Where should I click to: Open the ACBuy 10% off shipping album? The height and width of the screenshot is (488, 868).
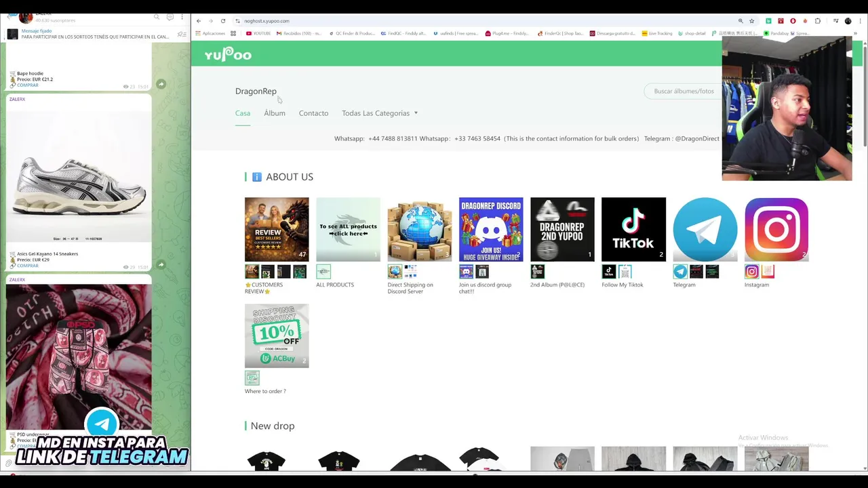point(277,335)
